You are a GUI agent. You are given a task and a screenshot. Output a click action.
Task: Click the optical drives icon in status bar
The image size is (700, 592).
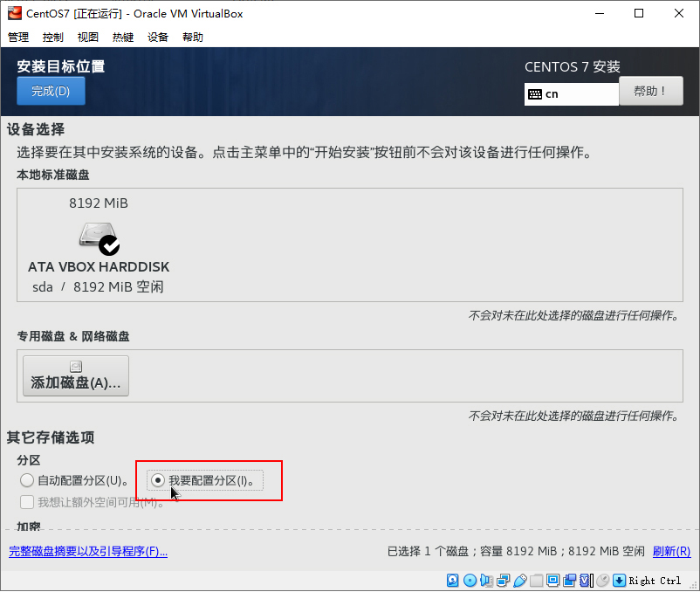[471, 581]
